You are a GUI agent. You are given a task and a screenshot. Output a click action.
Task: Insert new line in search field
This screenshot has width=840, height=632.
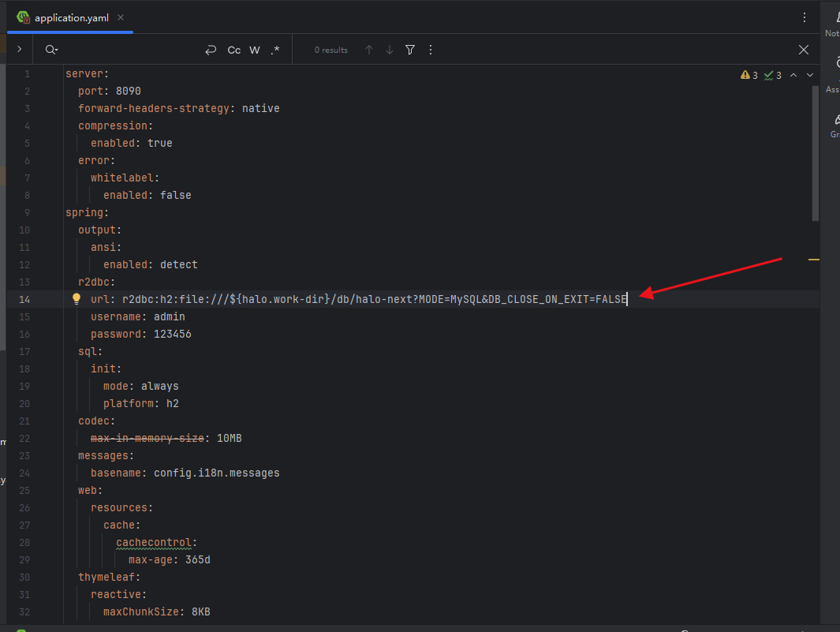(x=211, y=50)
